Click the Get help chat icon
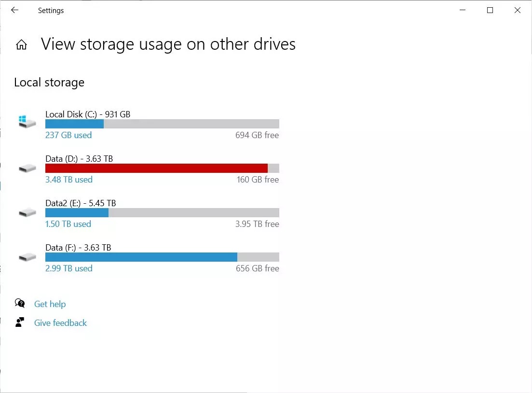The height and width of the screenshot is (393, 532). pyautogui.click(x=20, y=303)
